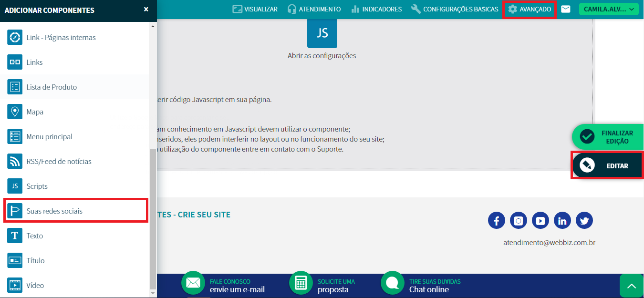Click the VISUALIZAR preview option
644x298 pixels.
[x=255, y=9]
